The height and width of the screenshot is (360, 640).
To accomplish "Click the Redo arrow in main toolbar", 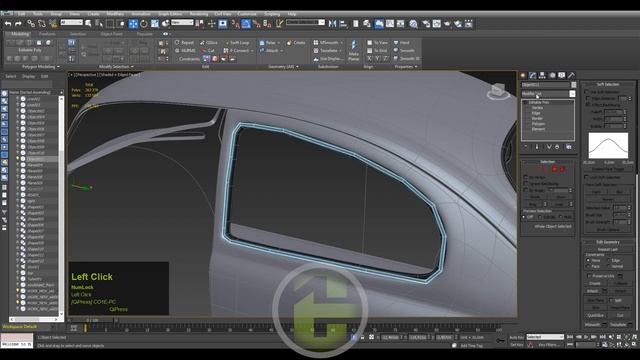I will [x=18, y=24].
